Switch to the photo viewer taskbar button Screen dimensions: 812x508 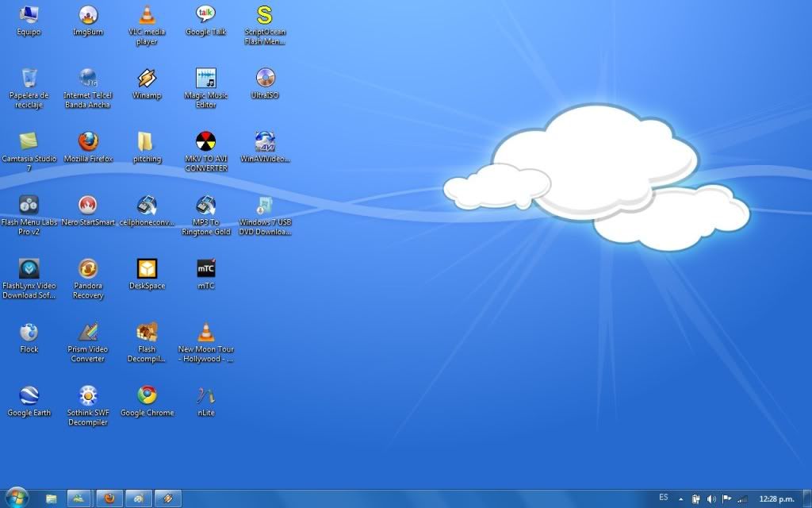coord(79,498)
